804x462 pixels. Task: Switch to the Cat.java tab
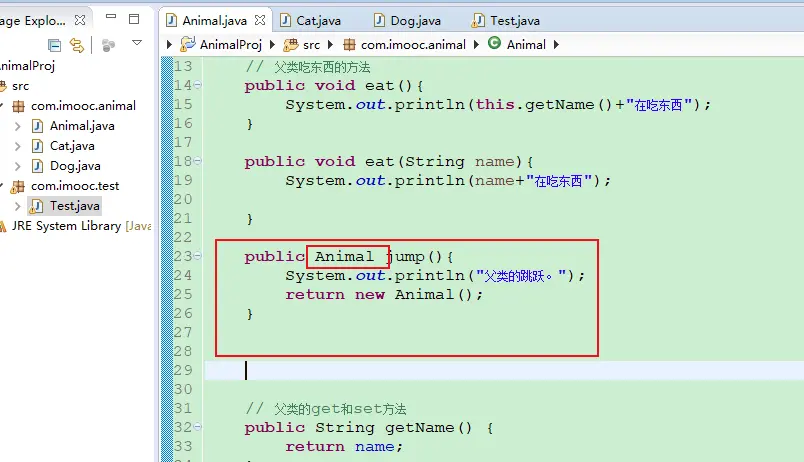[320, 20]
